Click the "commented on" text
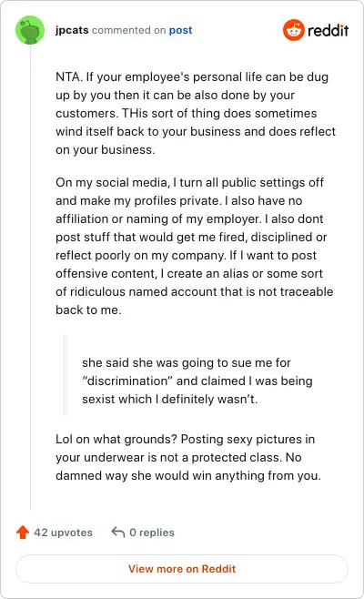Image resolution: width=364 pixels, height=599 pixels. [128, 30]
